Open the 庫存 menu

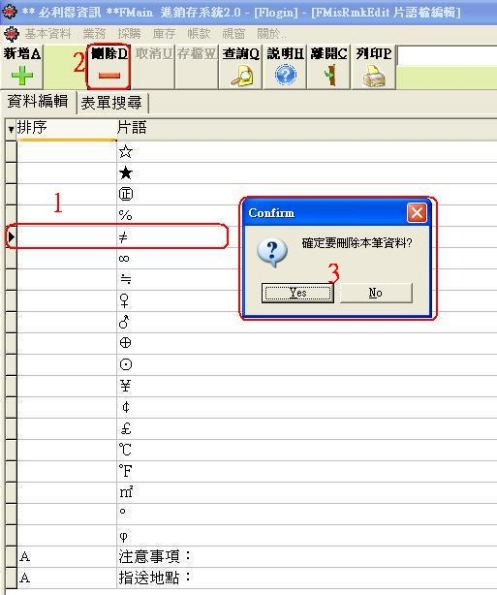click(x=164, y=34)
